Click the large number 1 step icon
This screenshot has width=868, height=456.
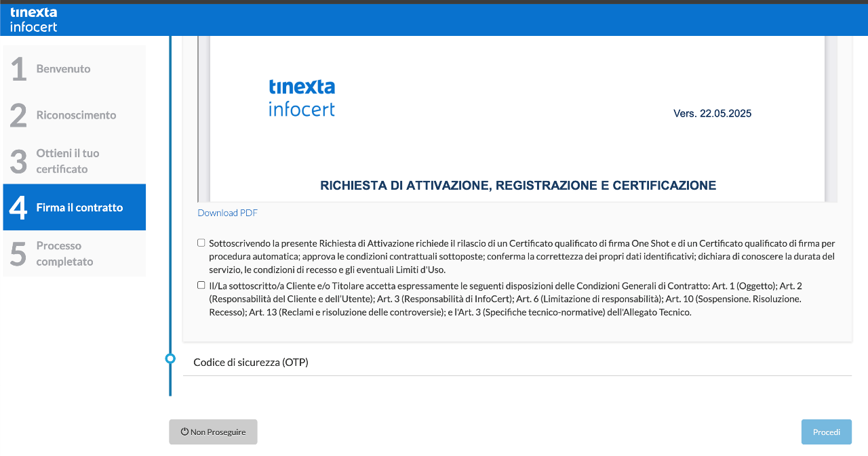[19, 69]
